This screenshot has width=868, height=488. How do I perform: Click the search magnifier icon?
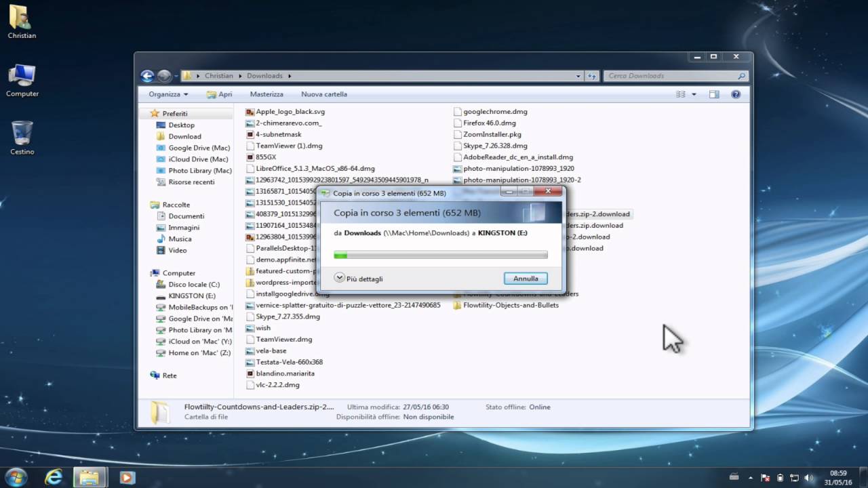pos(741,76)
